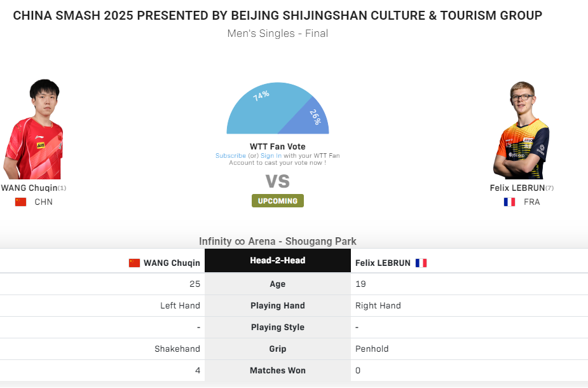Click the Matches Won row label
Viewport: 588px width, 388px height.
[278, 370]
